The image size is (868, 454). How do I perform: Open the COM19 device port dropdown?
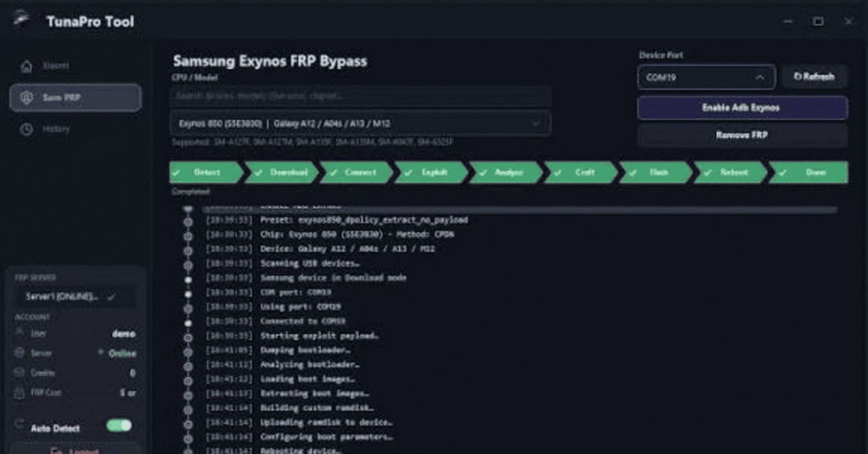[706, 77]
